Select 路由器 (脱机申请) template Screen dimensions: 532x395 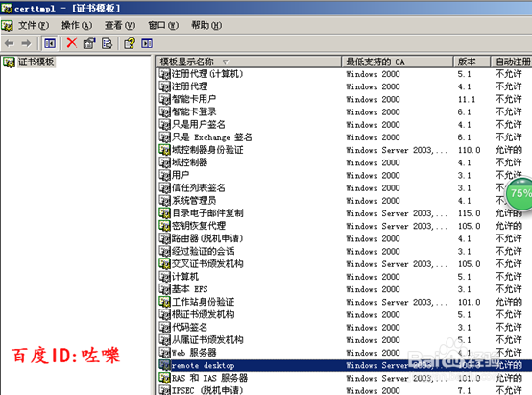click(x=207, y=238)
